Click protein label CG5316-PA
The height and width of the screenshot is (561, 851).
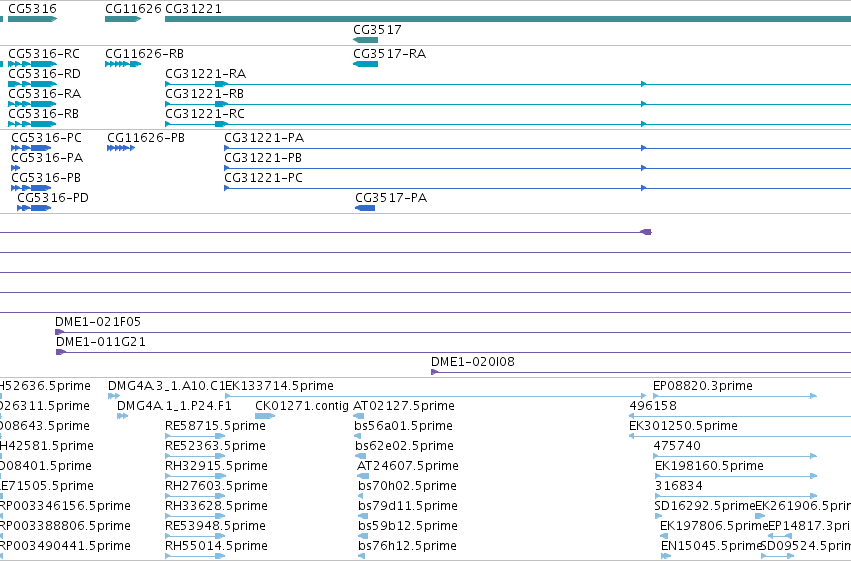pos(47,158)
